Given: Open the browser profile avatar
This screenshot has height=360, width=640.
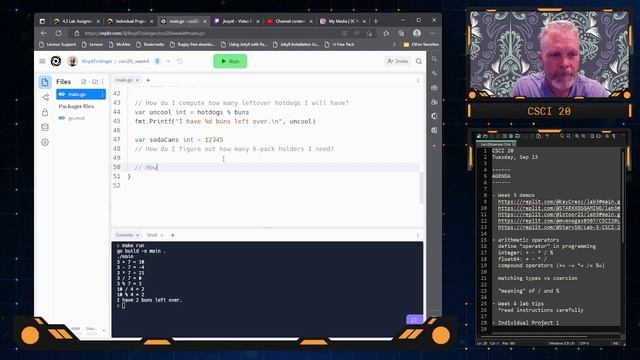Looking at the screenshot, I should pos(417,33).
